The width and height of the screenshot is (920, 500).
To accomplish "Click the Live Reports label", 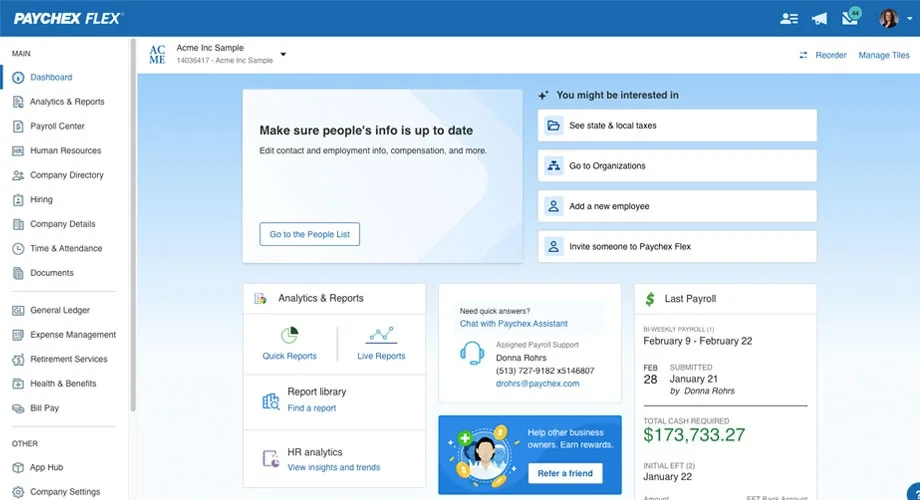I will click(x=381, y=356).
